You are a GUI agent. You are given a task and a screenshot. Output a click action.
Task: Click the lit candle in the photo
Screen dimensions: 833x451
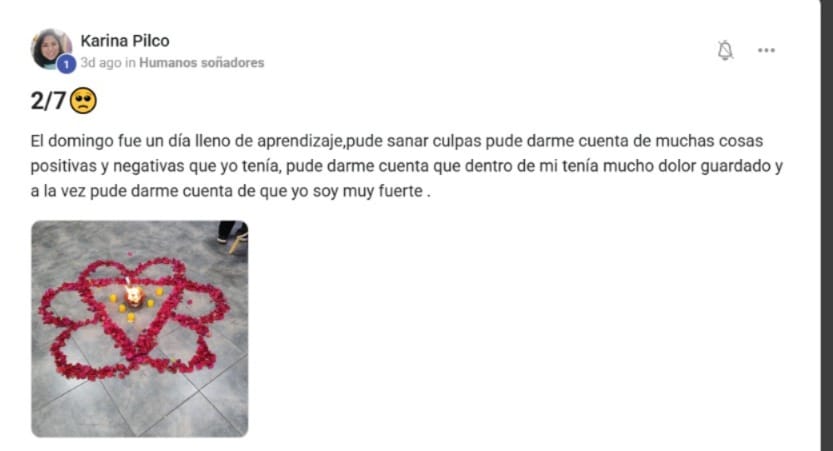[133, 295]
